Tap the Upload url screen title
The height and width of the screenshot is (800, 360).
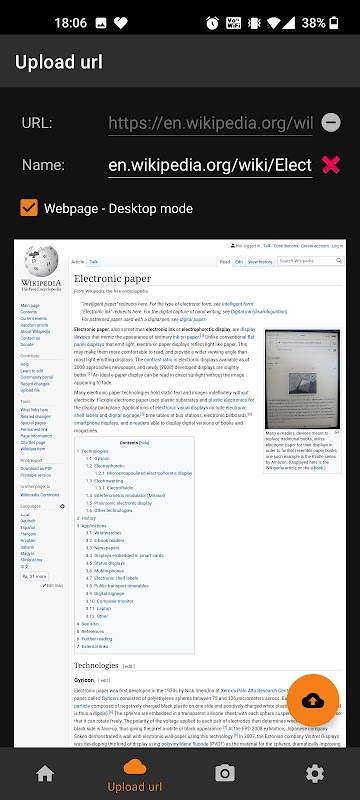tap(59, 62)
